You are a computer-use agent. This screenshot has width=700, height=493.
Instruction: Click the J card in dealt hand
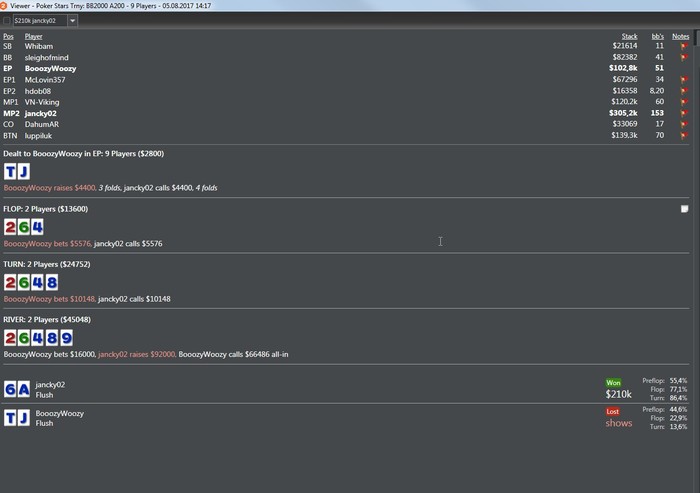(24, 171)
